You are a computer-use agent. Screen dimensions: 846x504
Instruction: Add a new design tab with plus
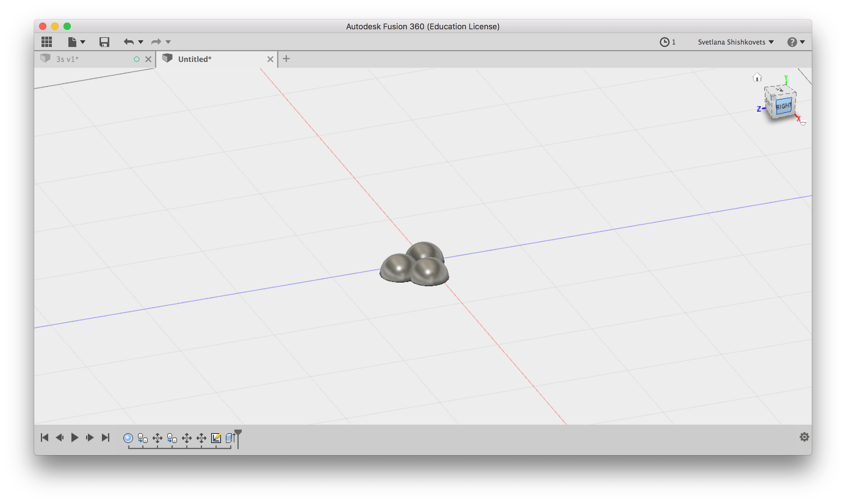[x=286, y=59]
